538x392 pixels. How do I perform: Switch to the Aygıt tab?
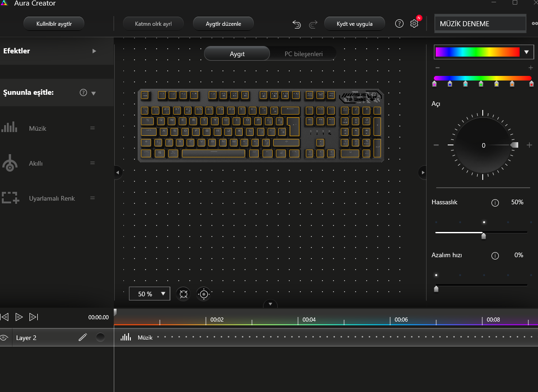click(237, 54)
